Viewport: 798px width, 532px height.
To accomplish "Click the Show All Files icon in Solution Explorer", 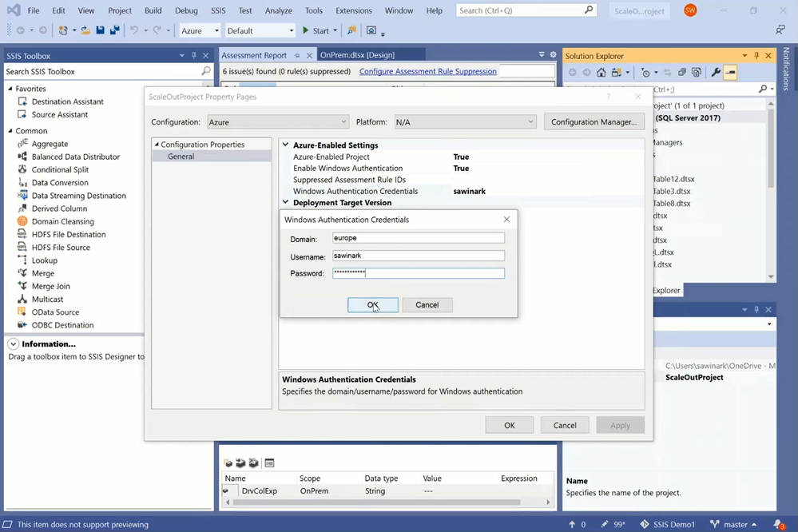I will [697, 72].
